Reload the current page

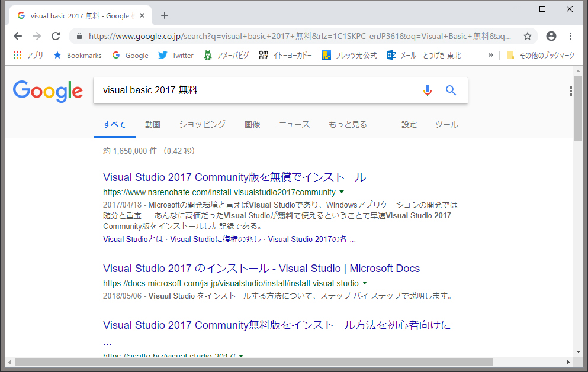coord(56,36)
